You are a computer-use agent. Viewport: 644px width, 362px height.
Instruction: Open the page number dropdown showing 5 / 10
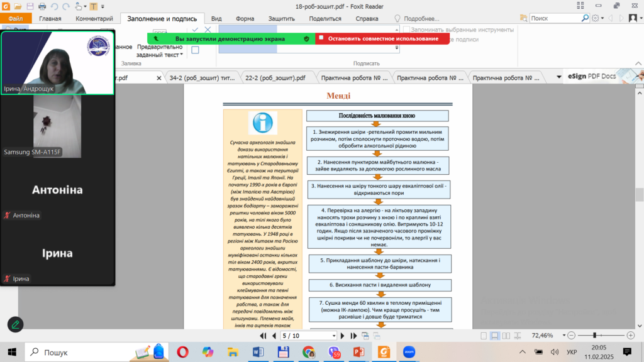(x=333, y=336)
